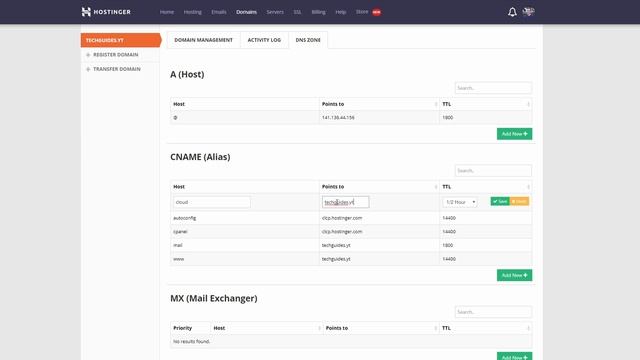Click techguides.yt in the www row

(336, 259)
